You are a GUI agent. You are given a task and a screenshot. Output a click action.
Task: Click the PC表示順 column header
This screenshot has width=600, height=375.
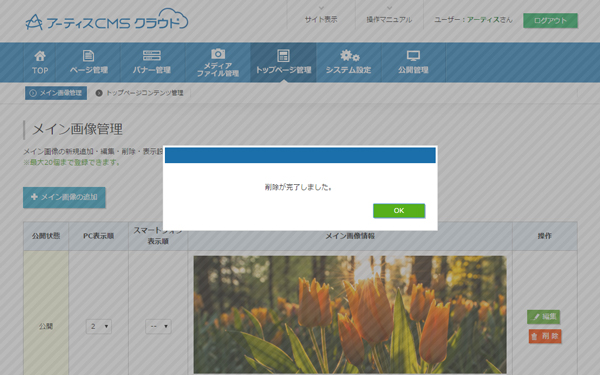tap(99, 236)
